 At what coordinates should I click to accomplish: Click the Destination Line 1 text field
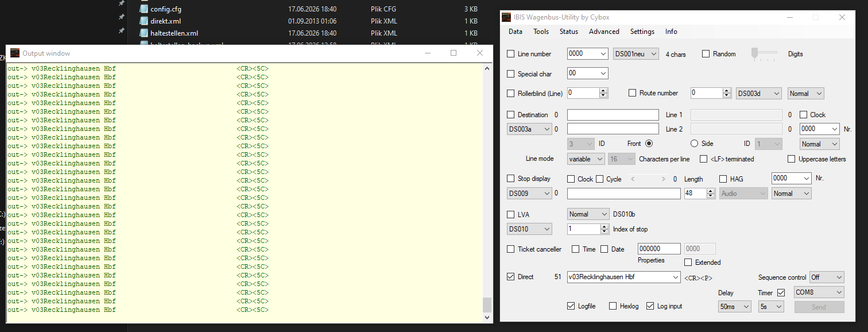coord(613,115)
